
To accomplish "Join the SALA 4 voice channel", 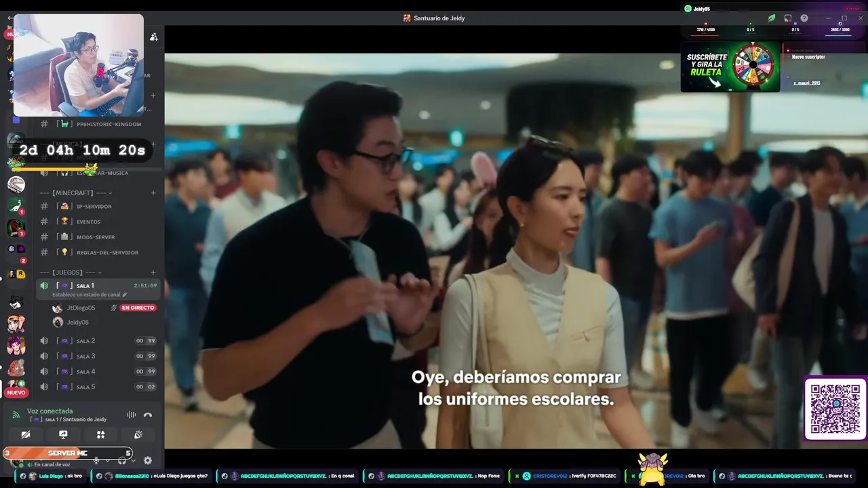I will 98,371.
